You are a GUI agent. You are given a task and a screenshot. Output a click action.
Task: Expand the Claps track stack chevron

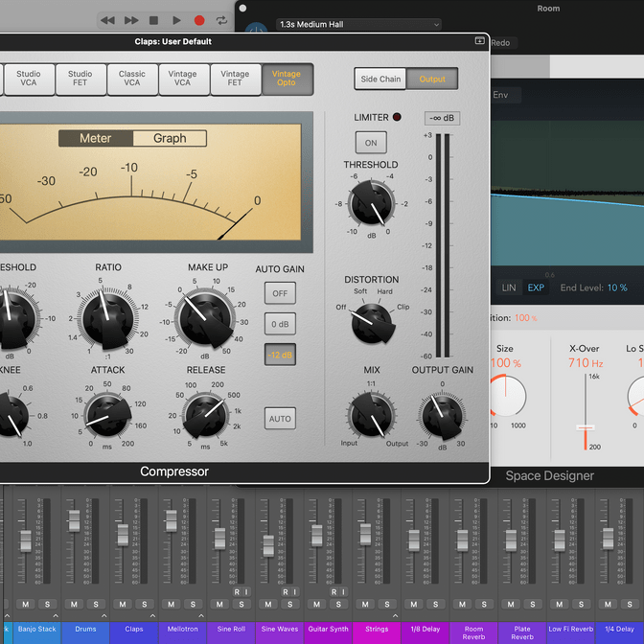pos(152,615)
